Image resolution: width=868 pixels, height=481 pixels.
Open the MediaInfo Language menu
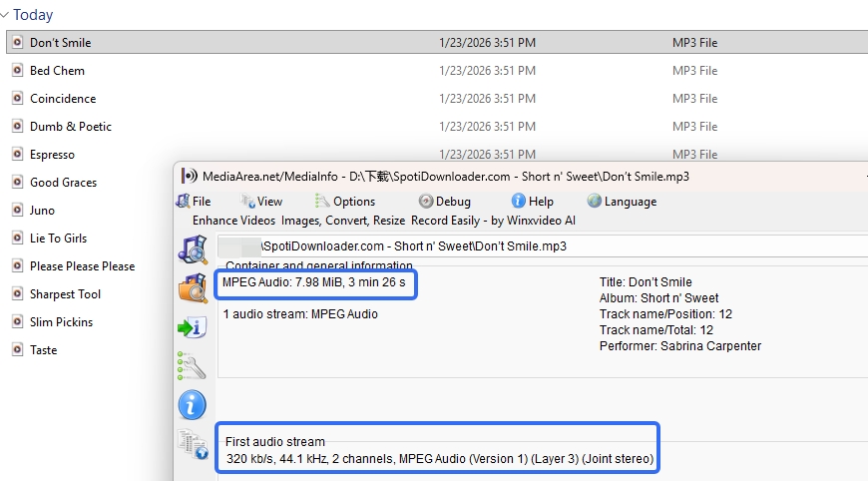coord(623,202)
